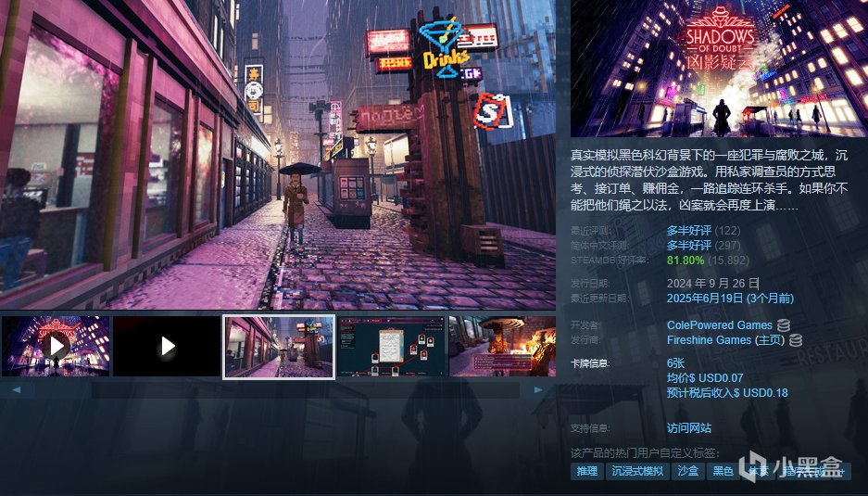Screen dimensions: 868x496
Task: Select the 沙盒 tag
Action: [x=687, y=471]
